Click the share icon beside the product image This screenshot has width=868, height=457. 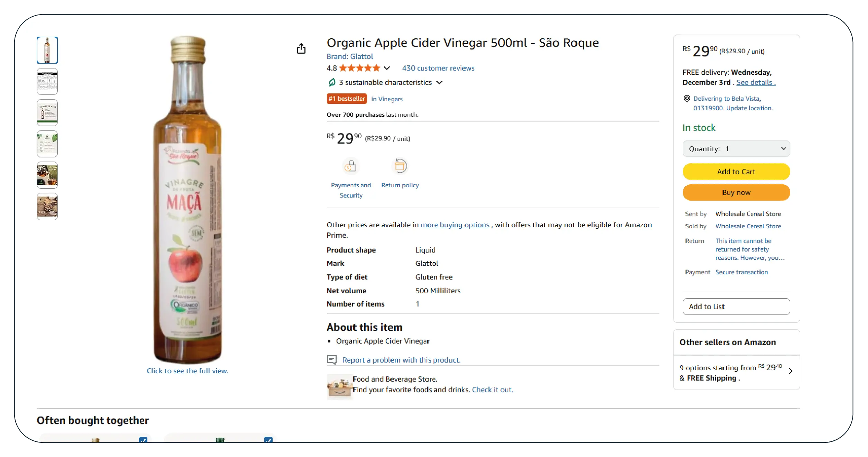301,49
